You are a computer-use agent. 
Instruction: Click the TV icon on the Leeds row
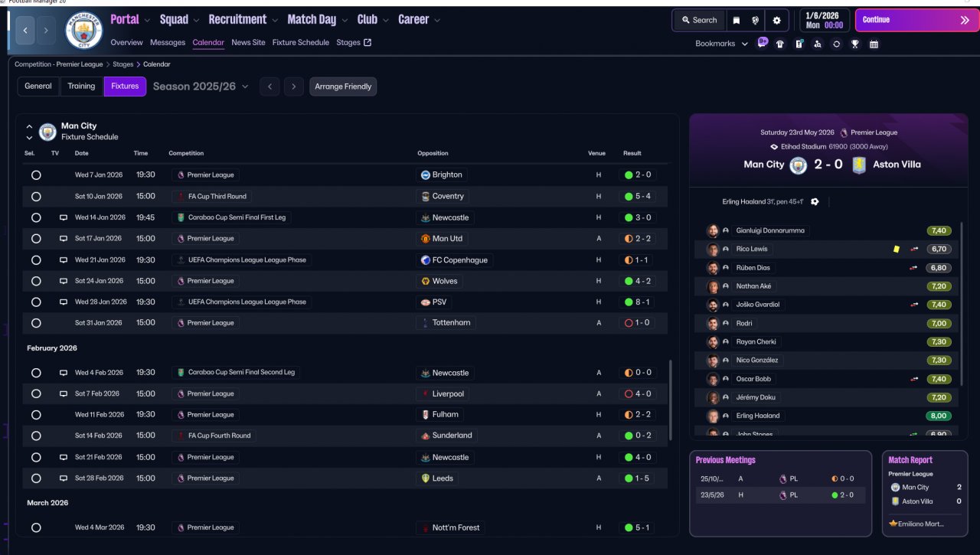(64, 478)
